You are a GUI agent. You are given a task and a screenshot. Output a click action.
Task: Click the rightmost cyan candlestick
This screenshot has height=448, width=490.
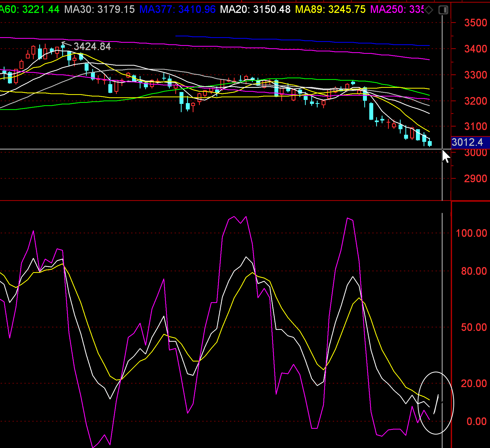430,143
